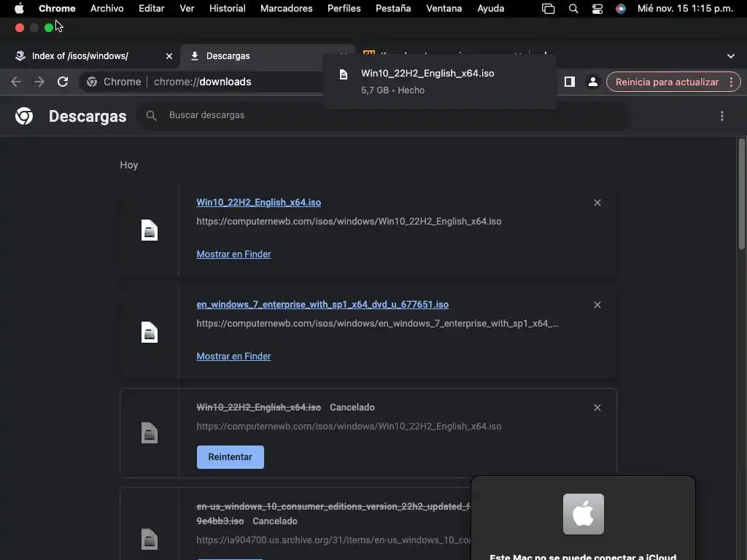Expand the tab search chevron
Screen dimensions: 747x560
(730, 56)
